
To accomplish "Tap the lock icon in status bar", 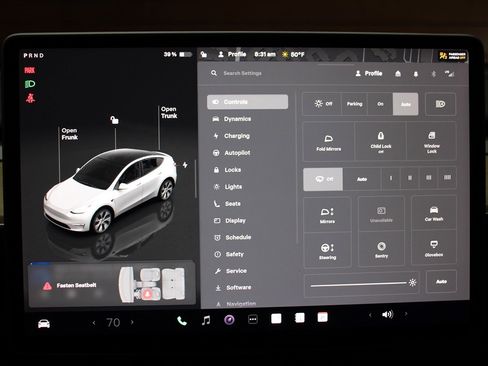I will pos(204,54).
